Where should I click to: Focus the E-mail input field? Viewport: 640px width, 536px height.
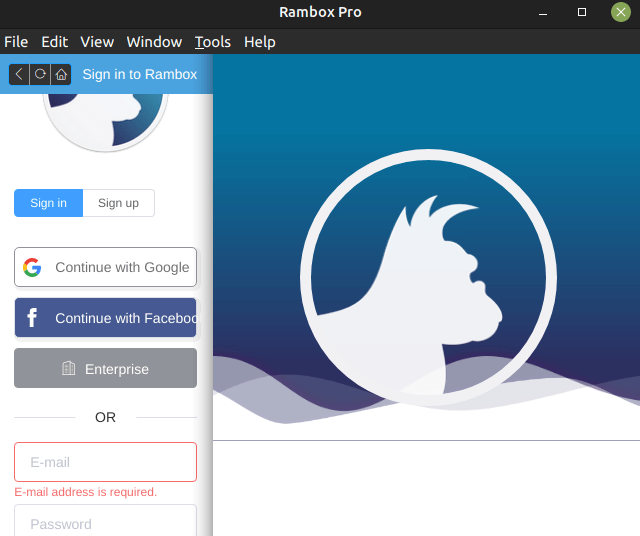click(x=105, y=462)
